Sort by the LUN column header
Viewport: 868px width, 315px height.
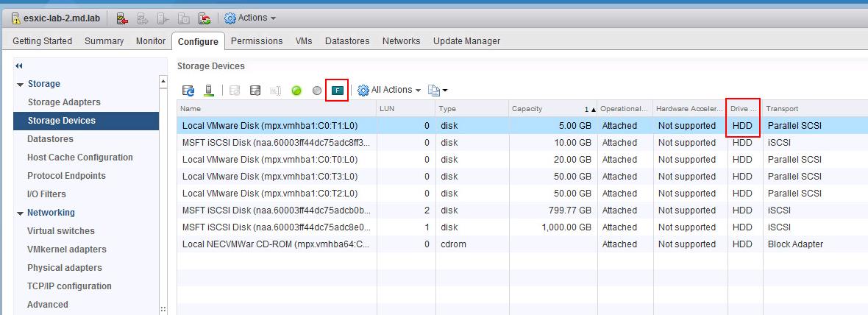click(406, 109)
